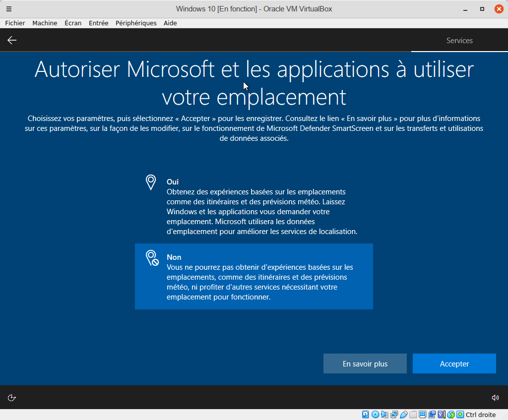Expand the Périphériques menu
Viewport: 508px width, 420px height.
pyautogui.click(x=136, y=23)
